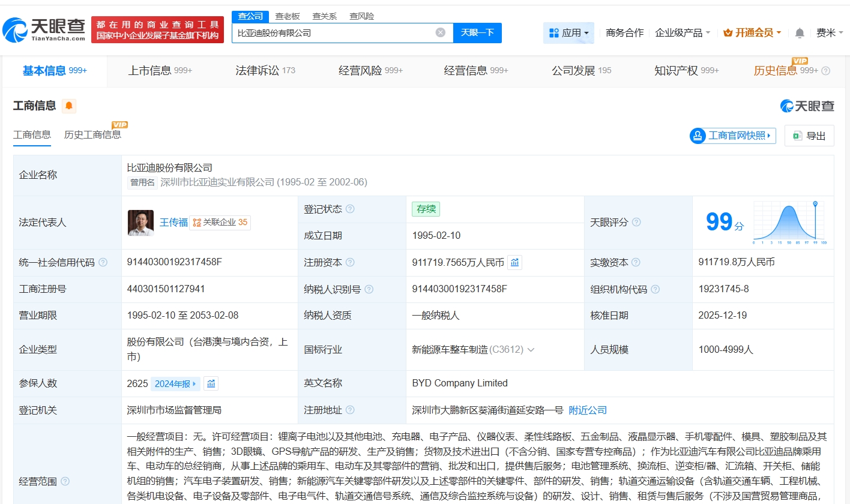850x504 pixels.
Task: Open 开通会员 dropdown
Action: [x=752, y=33]
